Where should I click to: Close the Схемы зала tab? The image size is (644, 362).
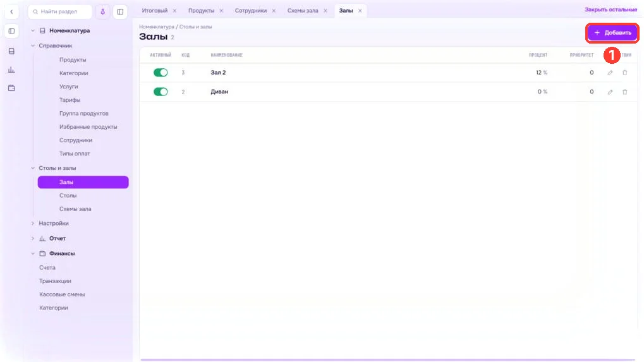[x=325, y=11]
